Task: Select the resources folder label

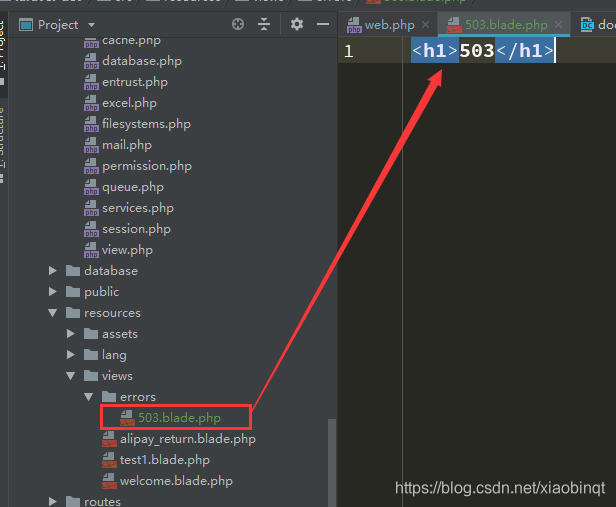Action: pyautogui.click(x=112, y=313)
